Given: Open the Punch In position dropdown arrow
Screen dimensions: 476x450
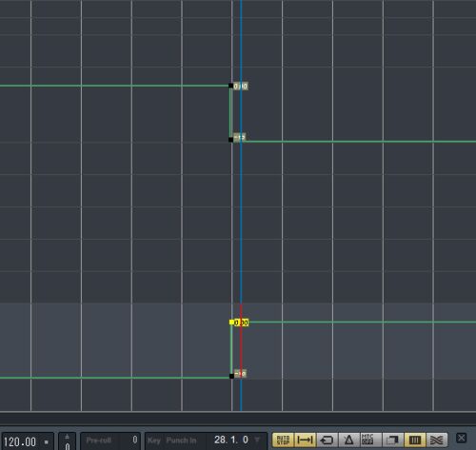Looking at the screenshot, I should (x=257, y=440).
